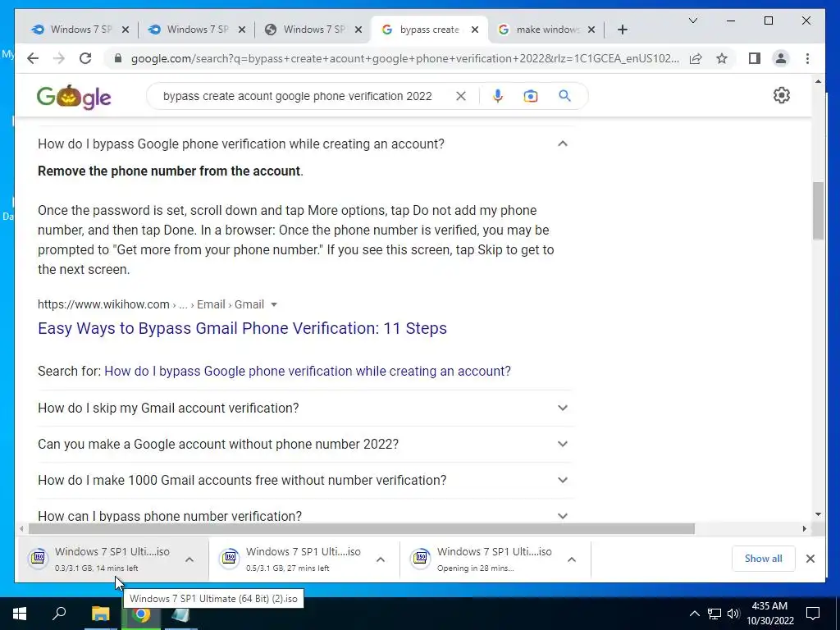Click the horizontal scrollbar thumb

click(x=362, y=529)
